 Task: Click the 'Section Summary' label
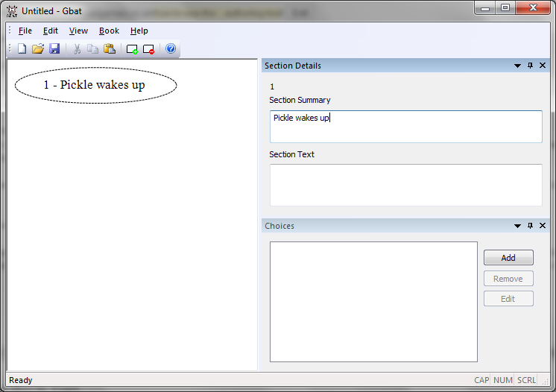tap(300, 101)
